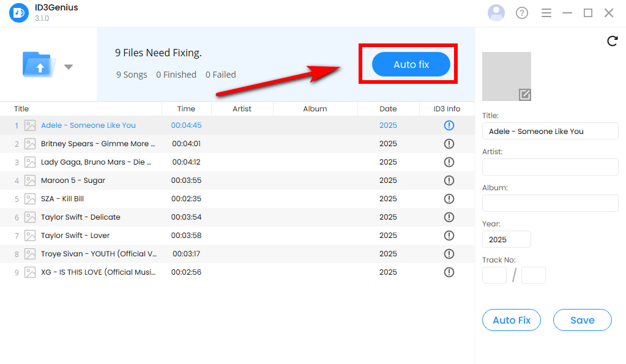626x364 pixels.
Task: Click the Album input field
Action: (550, 203)
